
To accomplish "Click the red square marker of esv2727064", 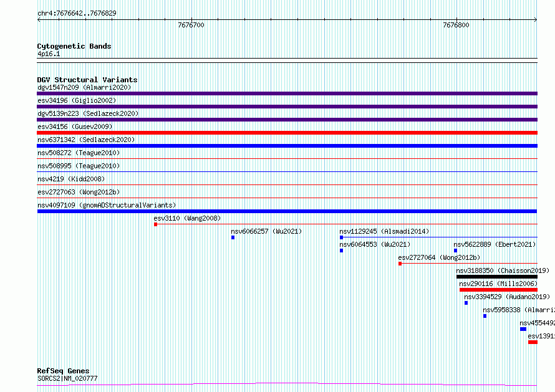I will (400, 264).
